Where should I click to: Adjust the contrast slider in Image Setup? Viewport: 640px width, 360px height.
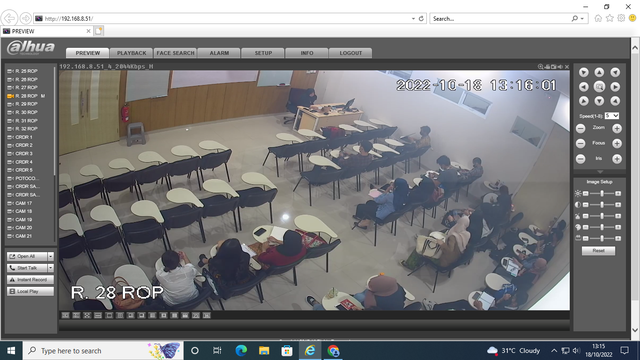pos(602,204)
